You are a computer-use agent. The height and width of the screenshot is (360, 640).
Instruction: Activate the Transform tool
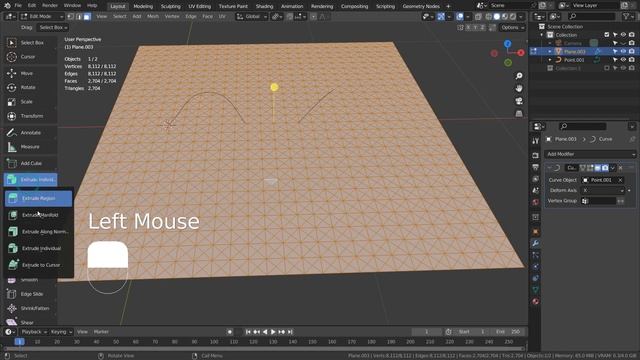pos(31,116)
